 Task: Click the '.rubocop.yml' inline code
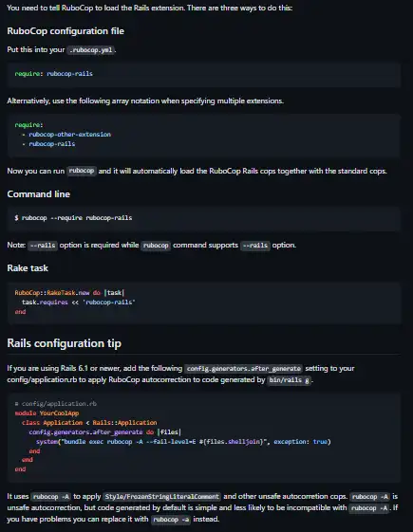tap(91, 50)
